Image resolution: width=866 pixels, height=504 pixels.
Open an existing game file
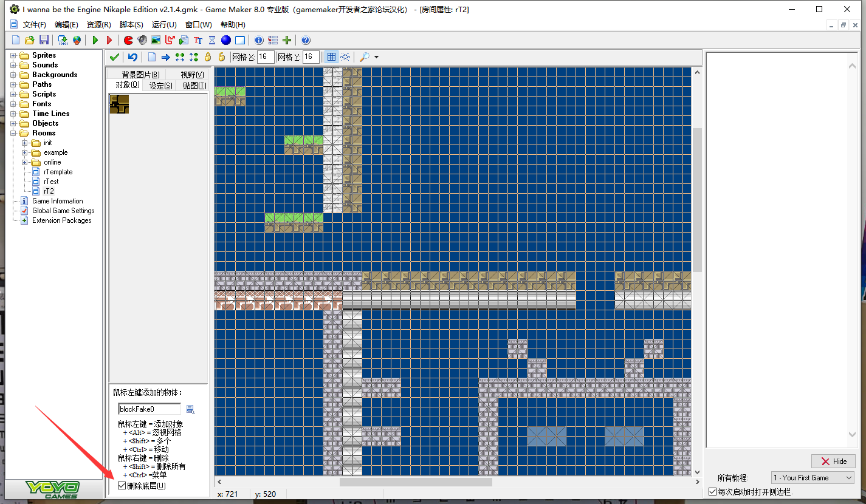coord(29,40)
